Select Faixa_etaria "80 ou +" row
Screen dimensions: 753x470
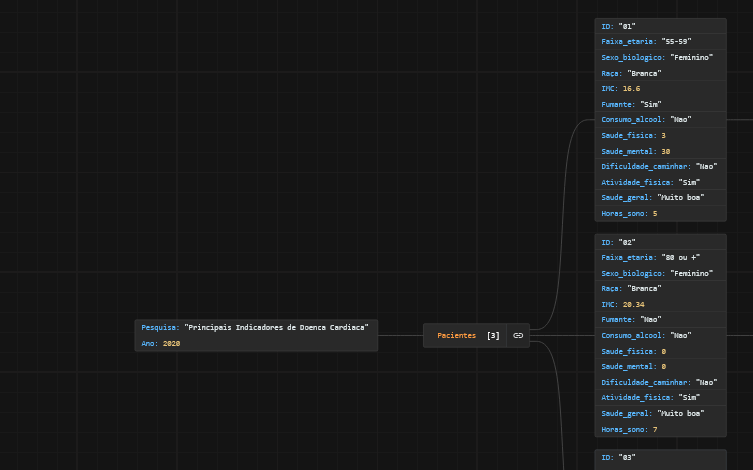[660, 258]
